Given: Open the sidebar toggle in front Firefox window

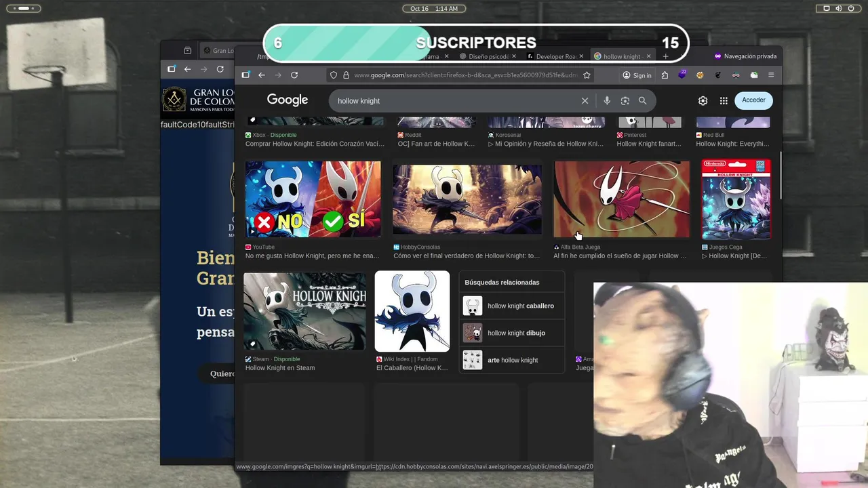Looking at the screenshot, I should coord(245,75).
